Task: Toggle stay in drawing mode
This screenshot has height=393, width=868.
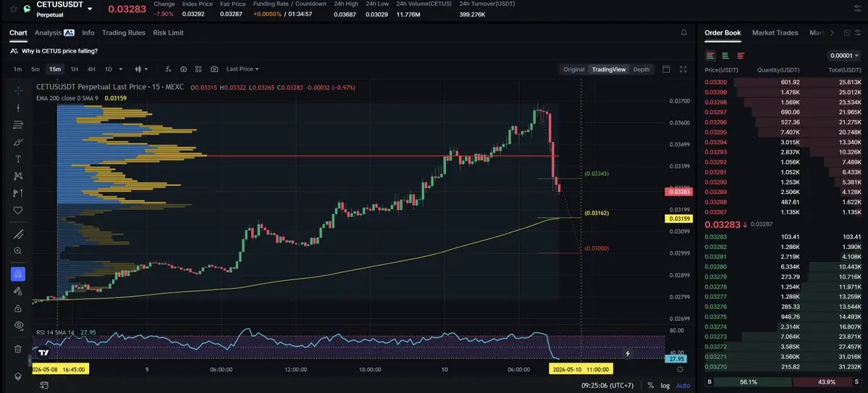Action: 17,291
